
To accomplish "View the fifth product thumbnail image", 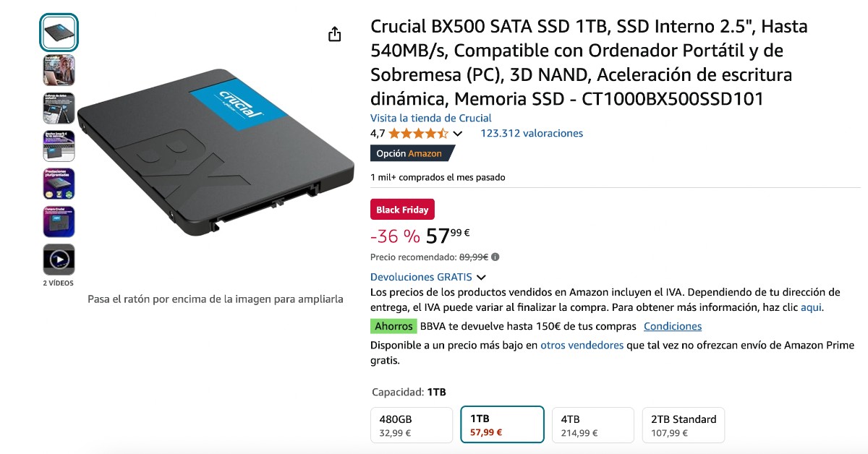I will (x=59, y=184).
